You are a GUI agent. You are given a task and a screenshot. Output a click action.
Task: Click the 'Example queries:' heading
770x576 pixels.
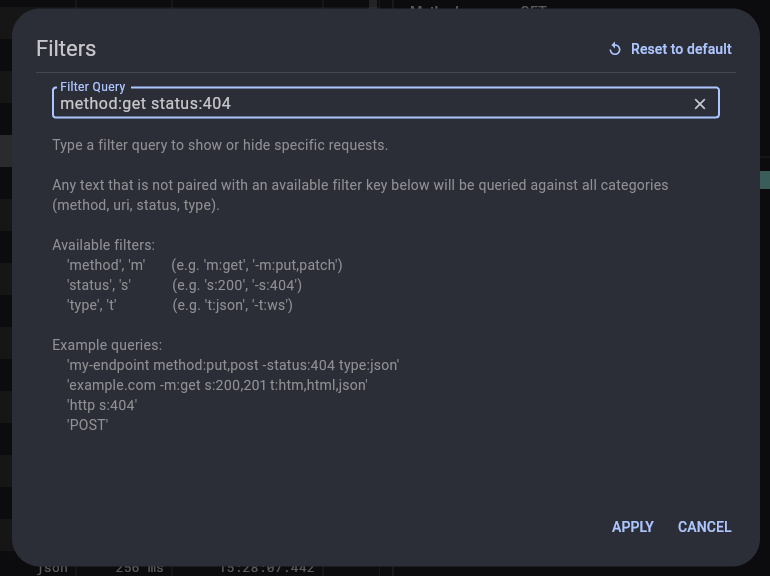point(107,345)
